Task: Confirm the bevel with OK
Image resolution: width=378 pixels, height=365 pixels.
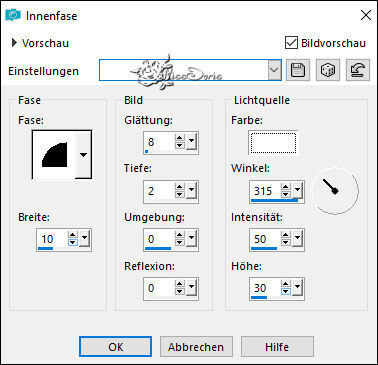Action: (x=115, y=347)
